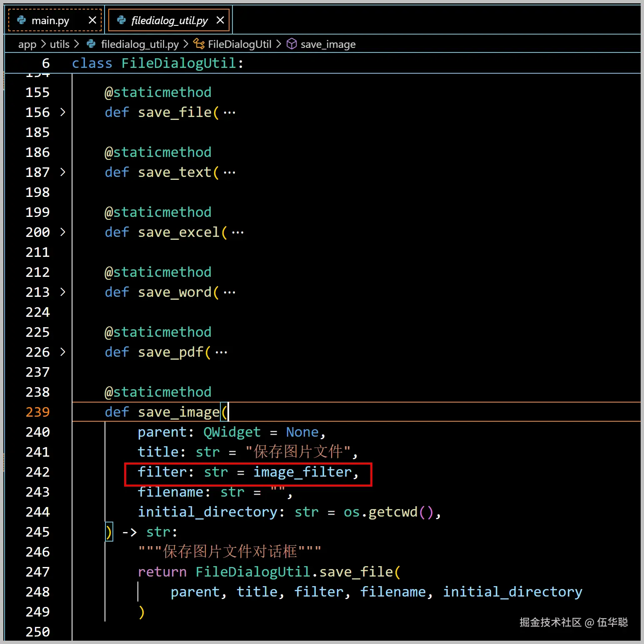
Task: Click Python file icon in breadcrumb
Action: click(91, 44)
